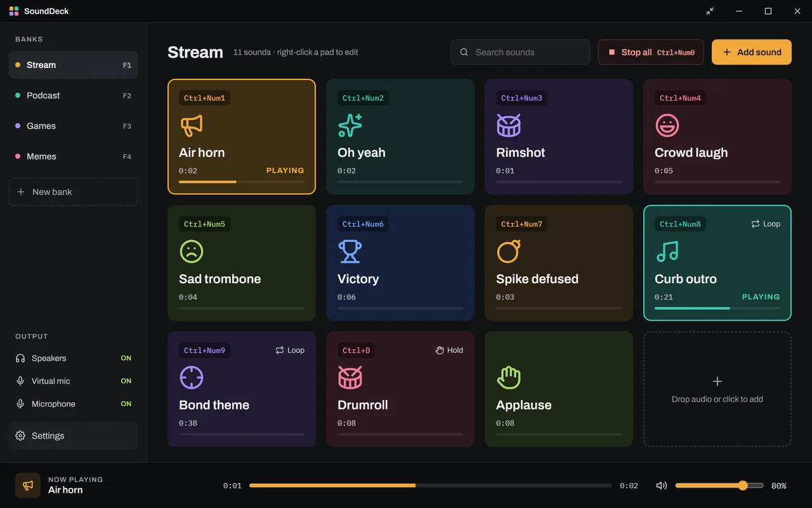Switch to the Podcast bank
This screenshot has width=812, height=508.
(73, 95)
